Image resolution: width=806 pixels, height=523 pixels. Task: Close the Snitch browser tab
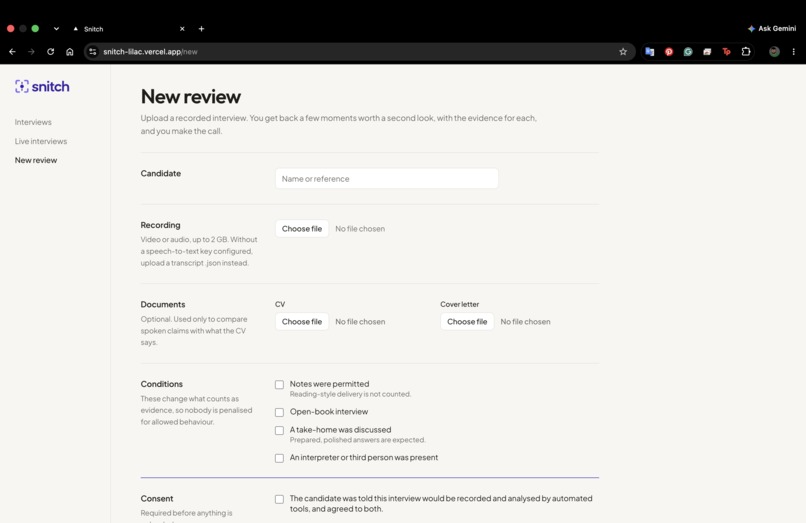(182, 29)
